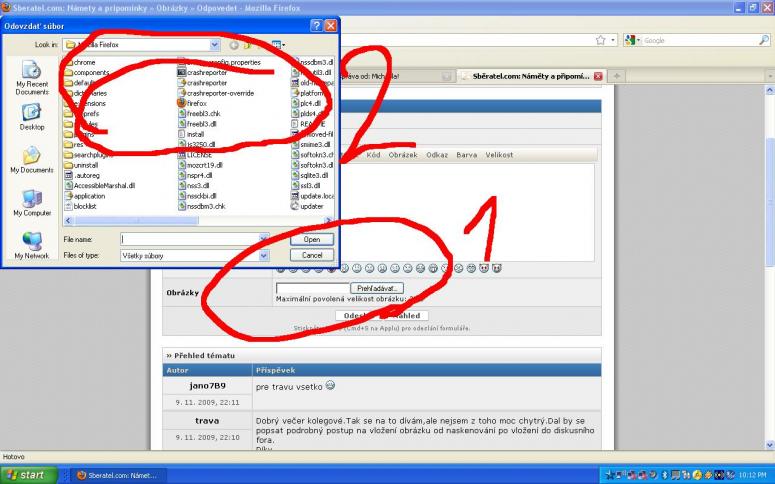This screenshot has width=775, height=484.
Task: Bookmark this page with the Firefox star icon
Action: point(601,40)
